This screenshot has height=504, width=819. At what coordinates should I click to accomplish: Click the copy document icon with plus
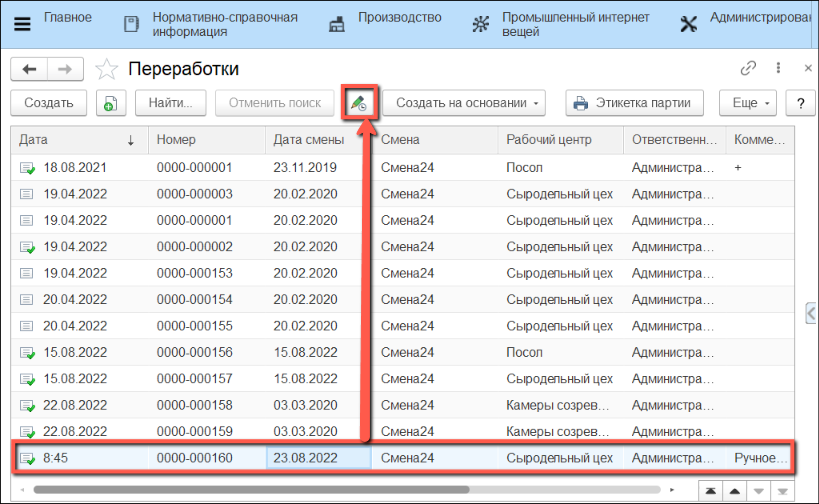coord(110,103)
